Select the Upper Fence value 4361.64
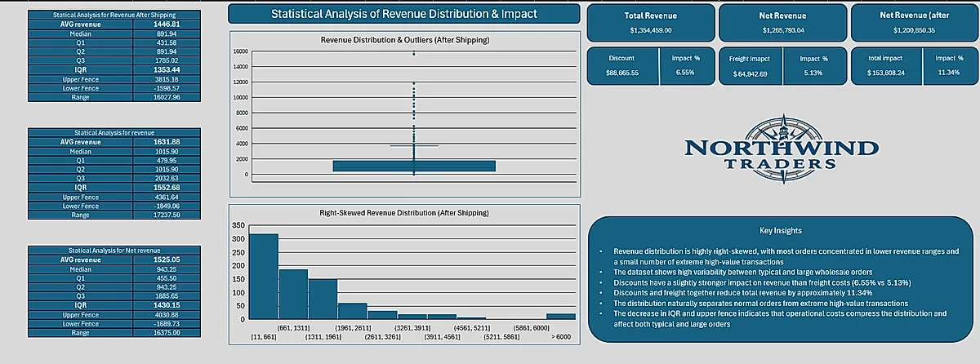This screenshot has height=364, width=980. point(166,197)
